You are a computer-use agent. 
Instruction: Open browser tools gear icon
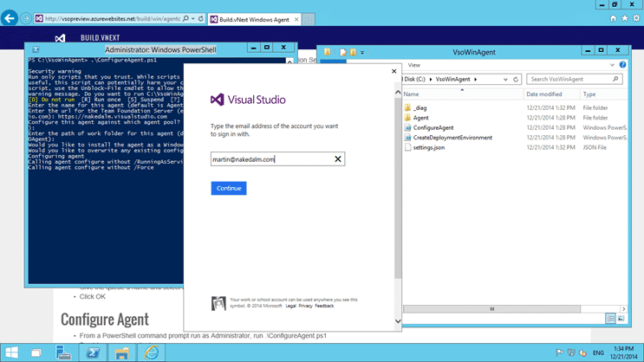pos(636,18)
